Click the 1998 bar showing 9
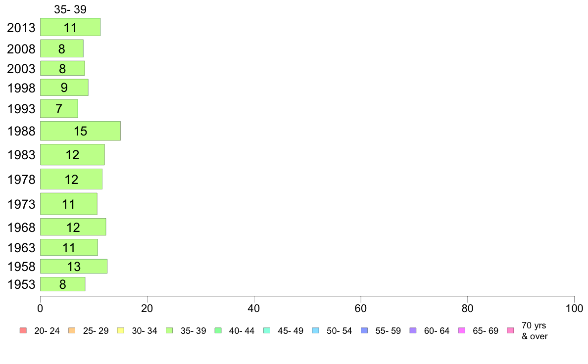Image resolution: width=588 pixels, height=364 pixels. (64, 88)
